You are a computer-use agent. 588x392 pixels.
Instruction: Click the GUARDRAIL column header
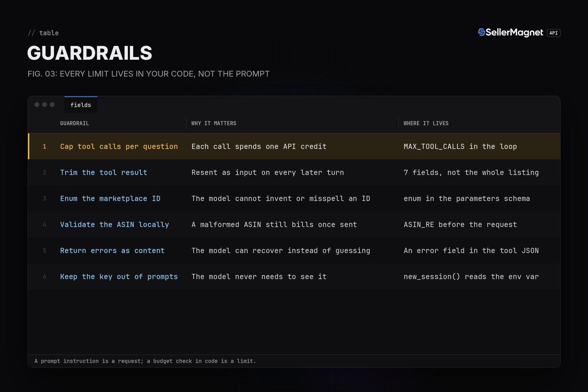[74, 123]
